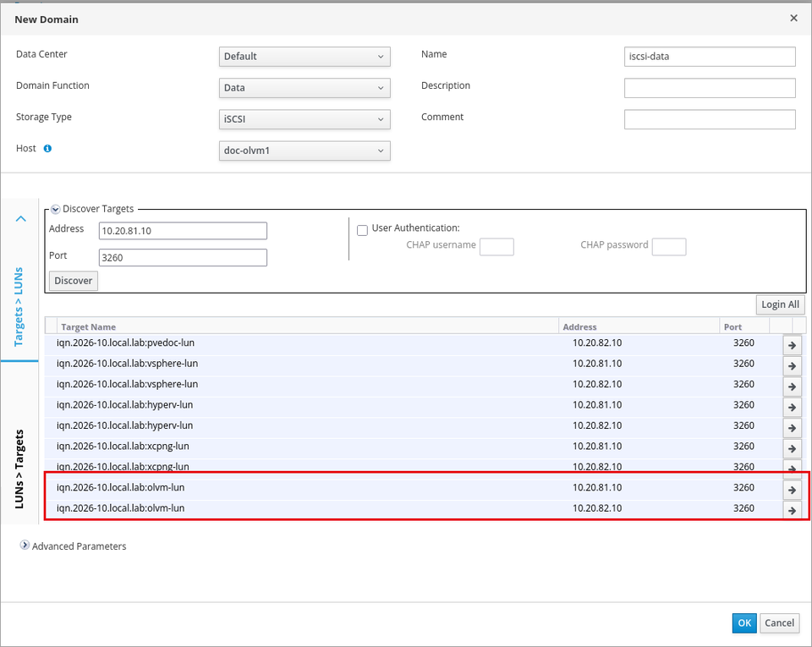Click arrow for vsphere-lun at 10.20.82.10
812x647 pixels.
(x=792, y=387)
